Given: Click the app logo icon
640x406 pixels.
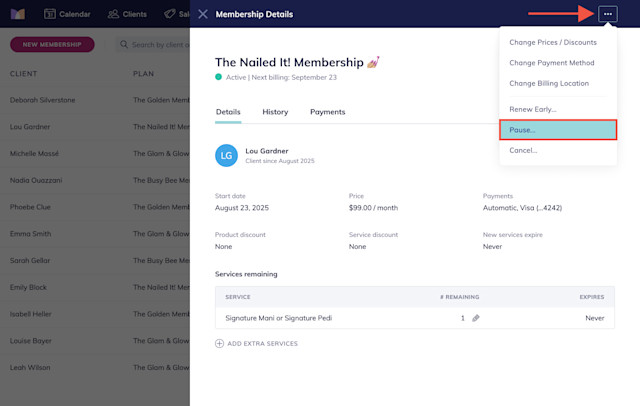Looking at the screenshot, I should point(18,14).
